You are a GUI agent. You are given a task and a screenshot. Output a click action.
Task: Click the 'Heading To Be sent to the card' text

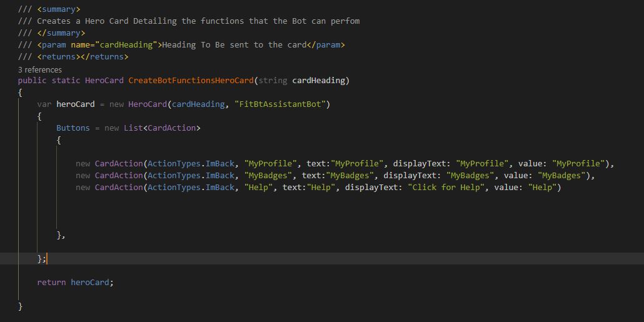(234, 45)
